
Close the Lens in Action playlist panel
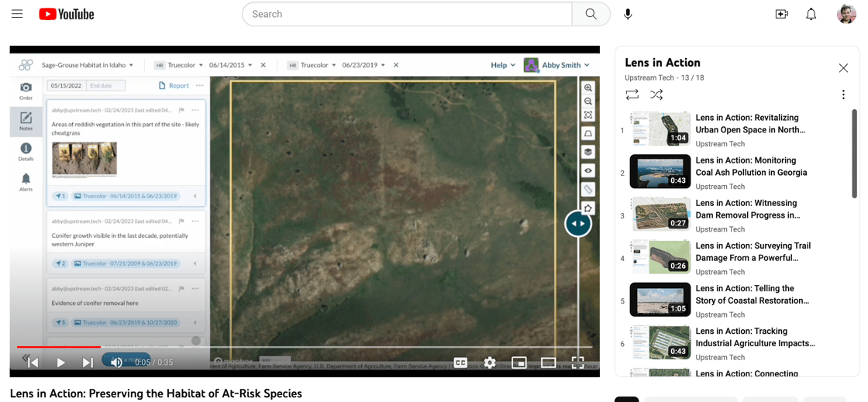tap(843, 68)
